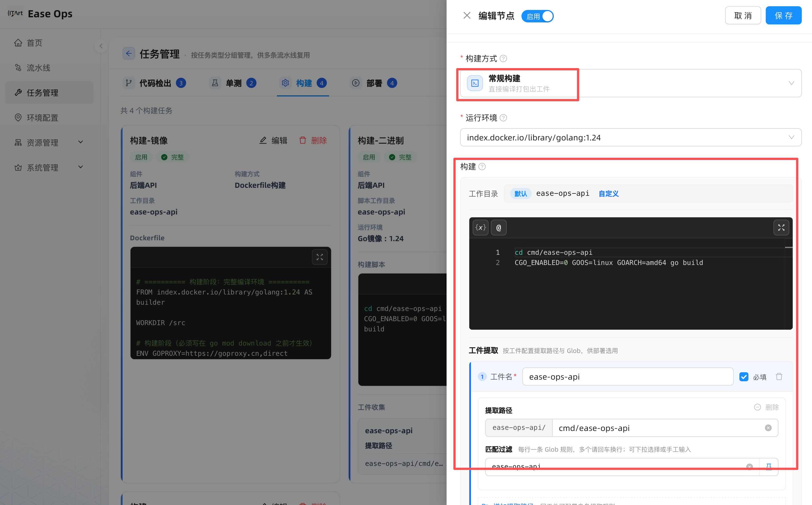The height and width of the screenshot is (505, 812).
Task: Switch to the 代码检出 tab
Action: pos(154,83)
